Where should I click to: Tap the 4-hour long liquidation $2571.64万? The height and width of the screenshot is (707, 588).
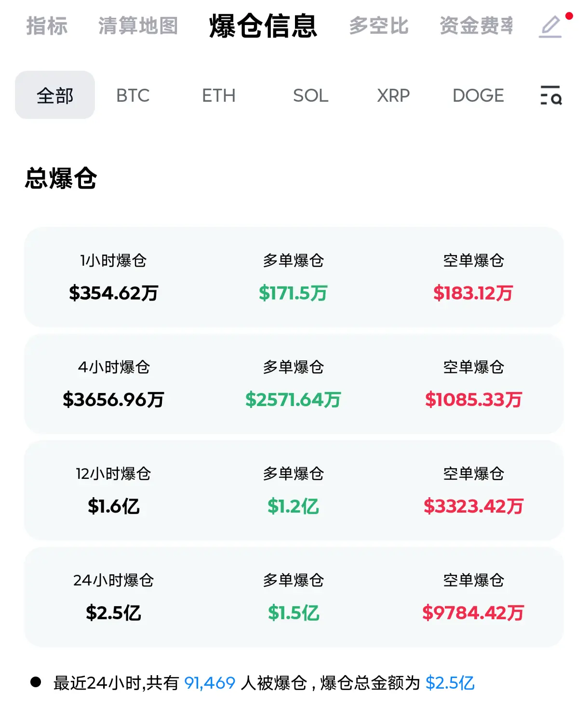coord(294,399)
